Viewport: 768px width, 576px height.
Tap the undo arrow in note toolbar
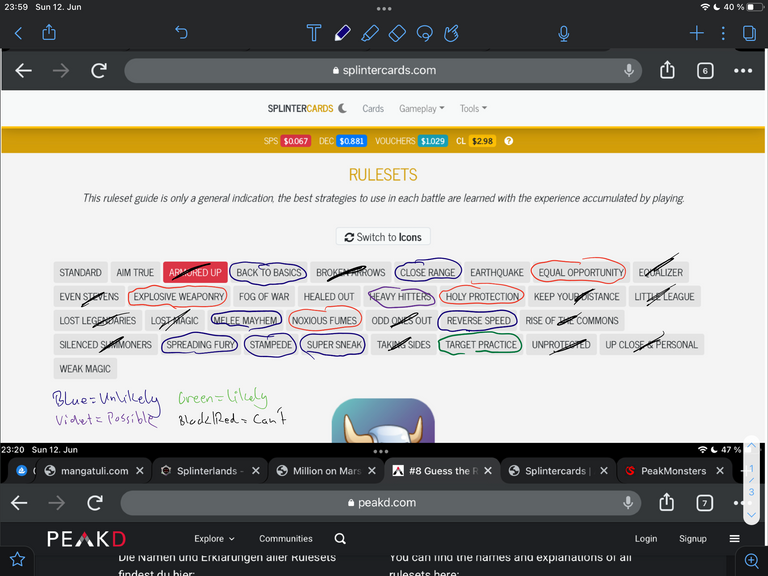click(x=181, y=33)
